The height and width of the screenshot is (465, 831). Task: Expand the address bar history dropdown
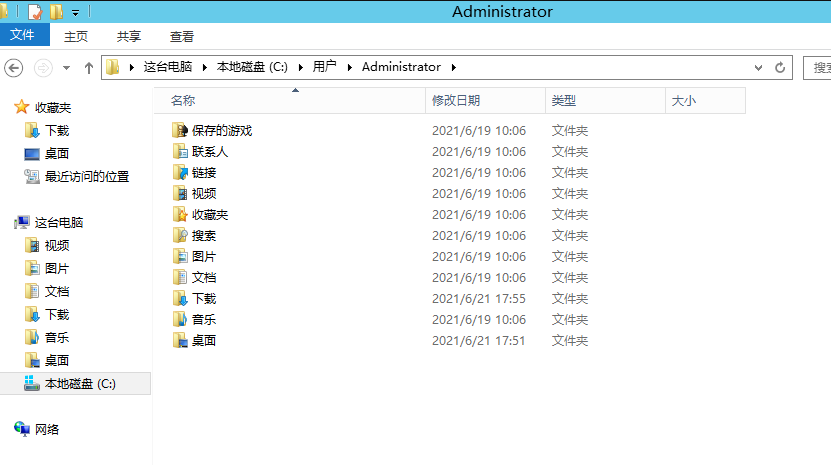[x=758, y=67]
